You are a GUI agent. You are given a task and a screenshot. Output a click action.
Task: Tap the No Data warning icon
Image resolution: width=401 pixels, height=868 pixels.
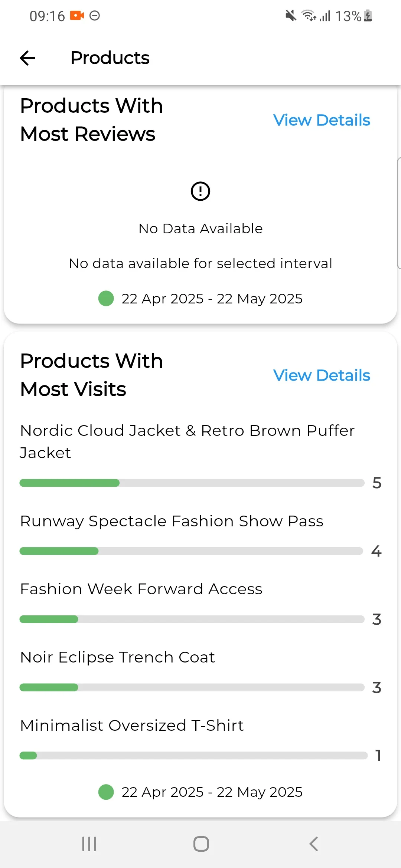200,191
